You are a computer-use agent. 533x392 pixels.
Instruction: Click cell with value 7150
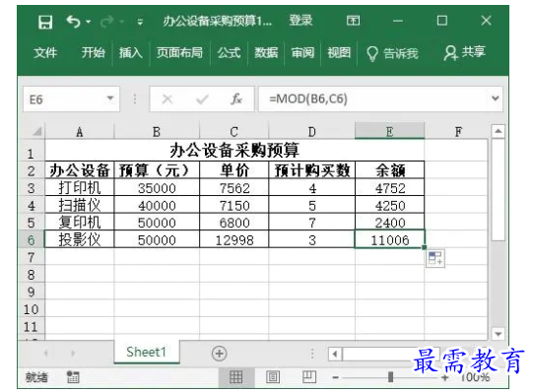(233, 205)
